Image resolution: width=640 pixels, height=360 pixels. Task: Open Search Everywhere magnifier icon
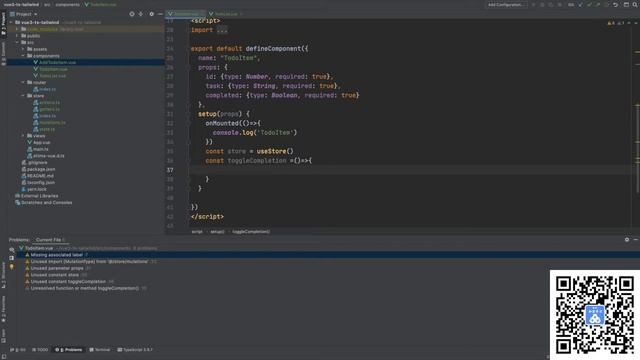(635, 4)
